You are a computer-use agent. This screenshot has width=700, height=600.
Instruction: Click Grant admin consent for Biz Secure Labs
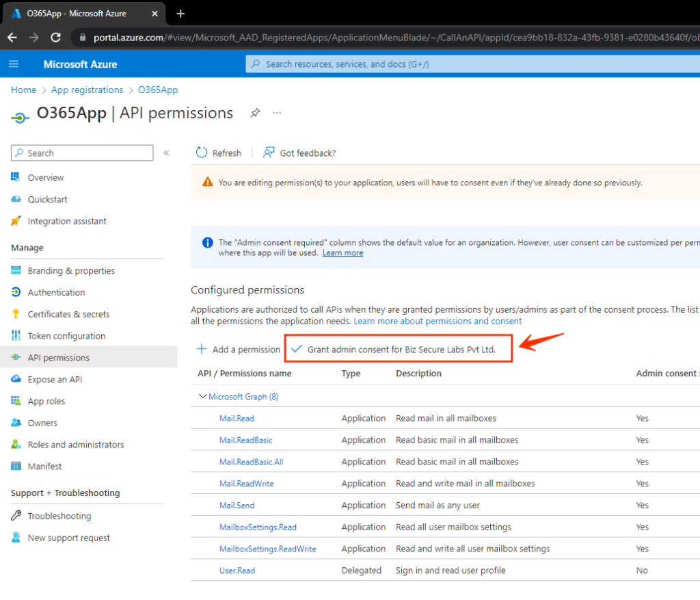[401, 350]
